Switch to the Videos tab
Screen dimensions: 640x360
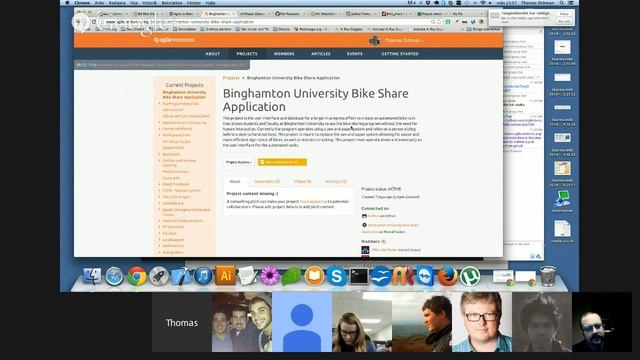tap(302, 181)
